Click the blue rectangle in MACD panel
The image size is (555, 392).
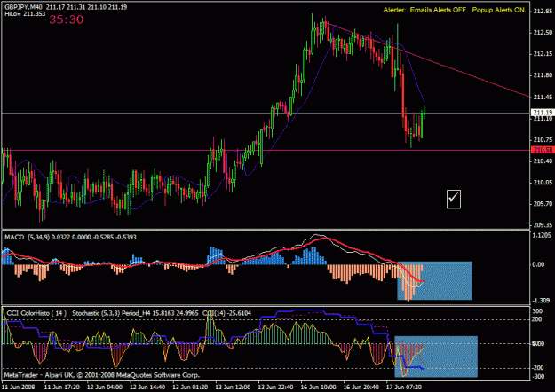434,280
